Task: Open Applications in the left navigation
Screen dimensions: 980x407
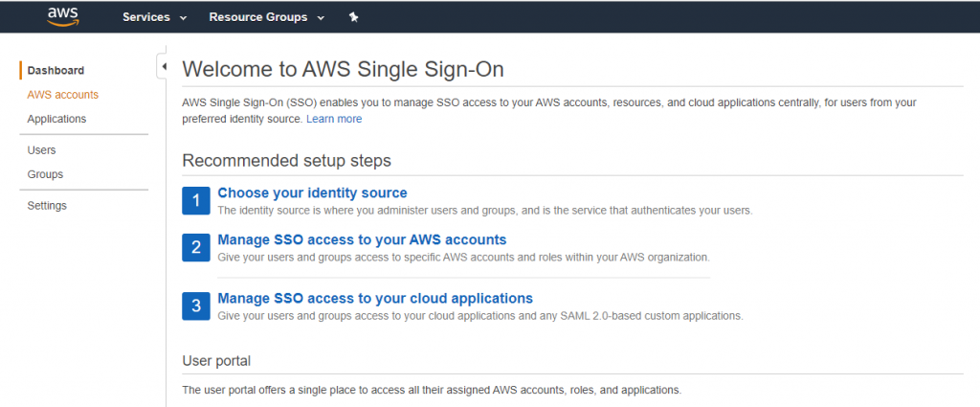Action: 56,119
